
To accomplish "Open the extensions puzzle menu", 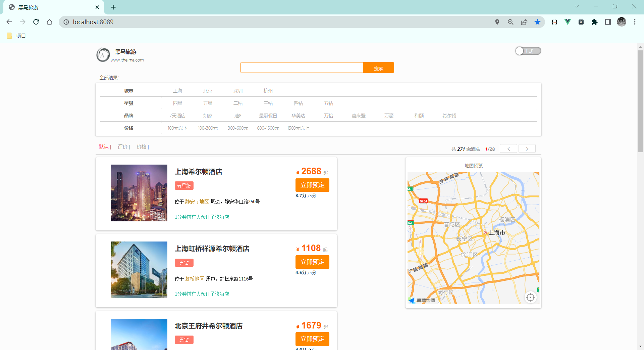I will click(x=594, y=22).
